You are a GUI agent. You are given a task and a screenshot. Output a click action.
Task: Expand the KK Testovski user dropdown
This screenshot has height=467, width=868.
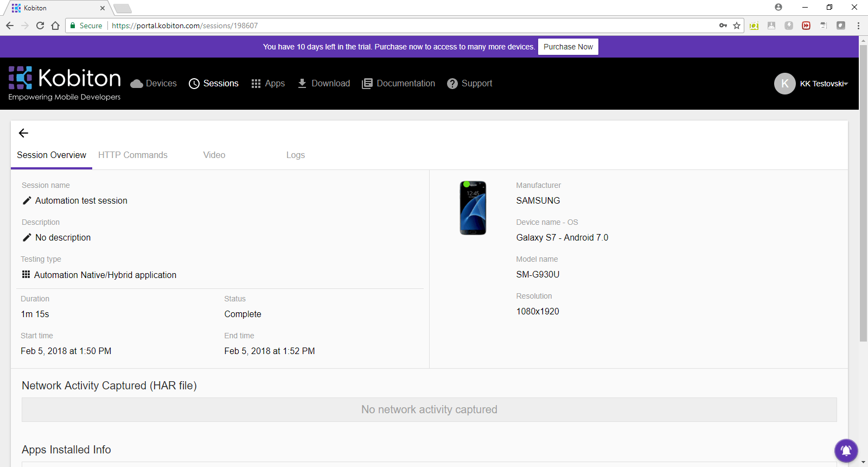point(824,84)
